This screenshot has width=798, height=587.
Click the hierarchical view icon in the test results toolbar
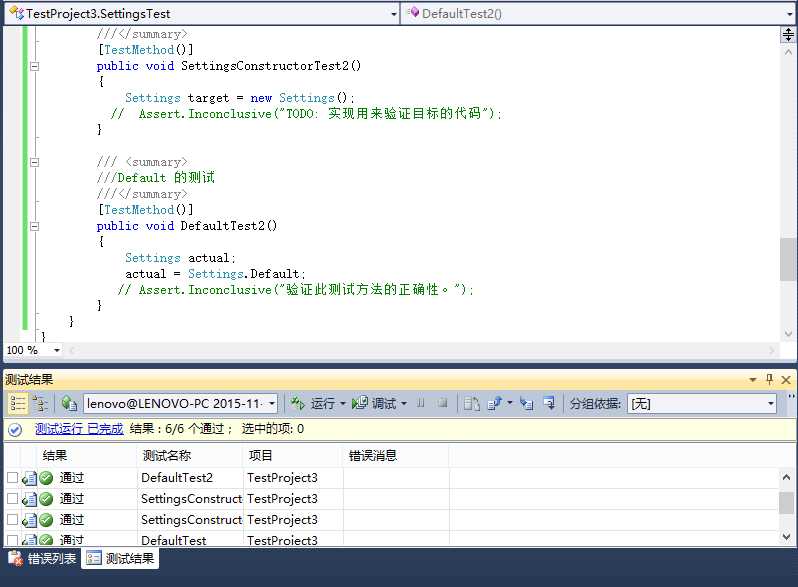click(x=39, y=404)
